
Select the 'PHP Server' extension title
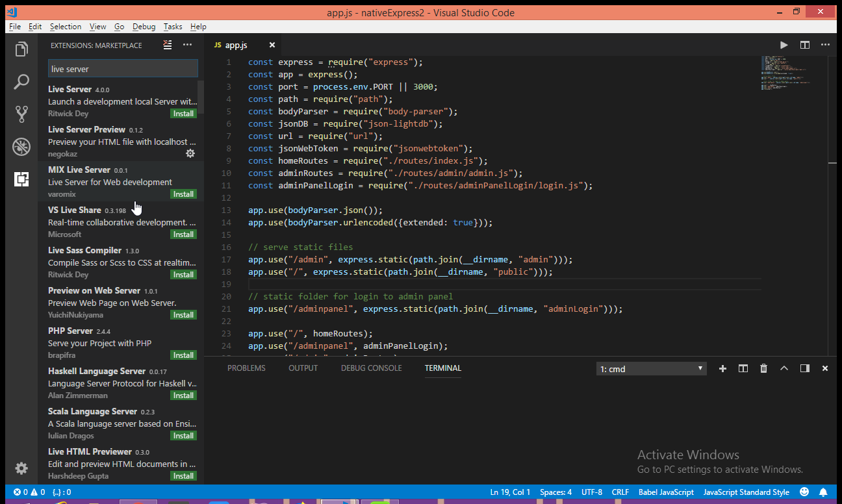[x=70, y=331]
